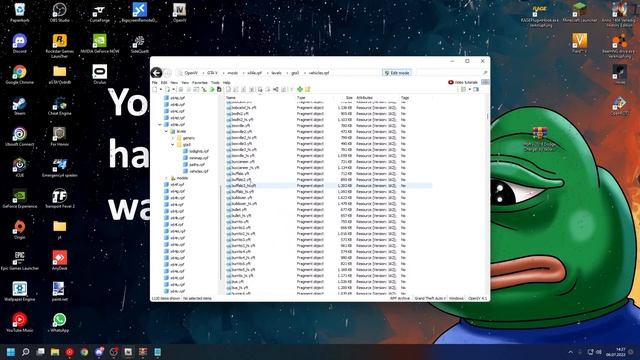Image resolution: width=640 pixels, height=360 pixels.
Task: Select minimap.rpf in the tree
Action: [x=196, y=158]
